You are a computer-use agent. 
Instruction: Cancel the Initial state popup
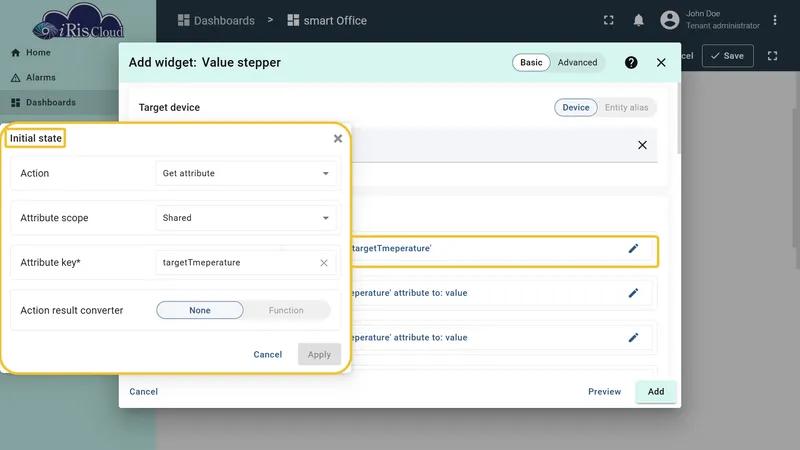pyautogui.click(x=267, y=354)
